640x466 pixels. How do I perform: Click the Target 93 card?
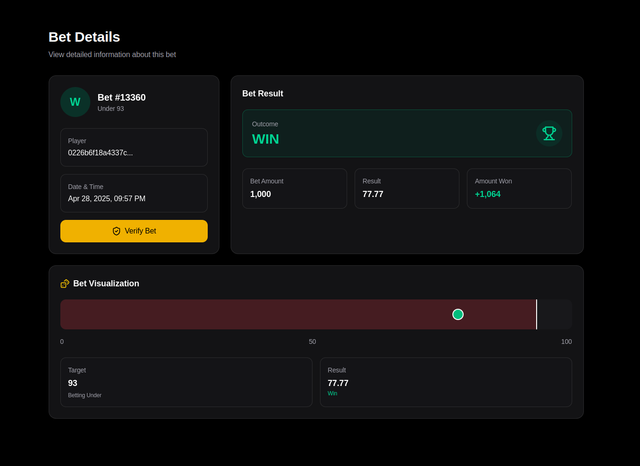point(186,382)
